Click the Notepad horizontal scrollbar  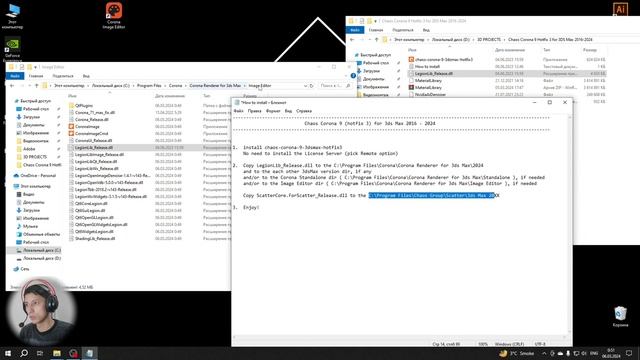[x=400, y=337]
